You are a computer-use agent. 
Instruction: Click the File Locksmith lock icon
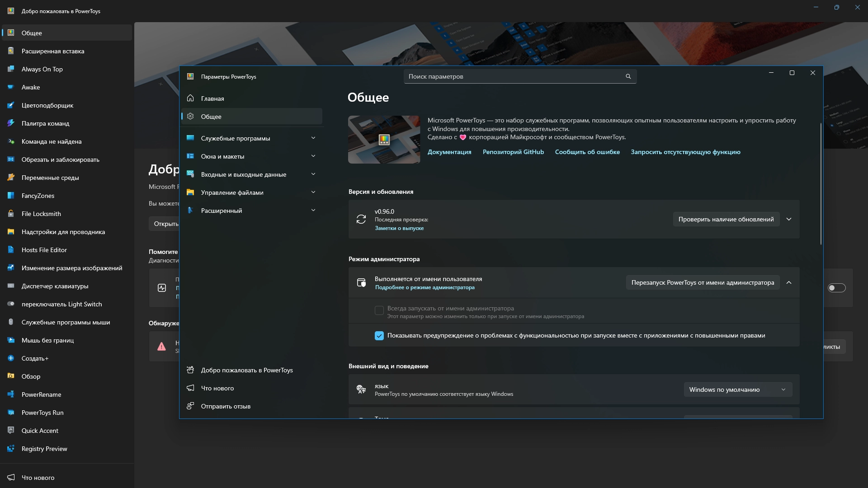pyautogui.click(x=11, y=214)
